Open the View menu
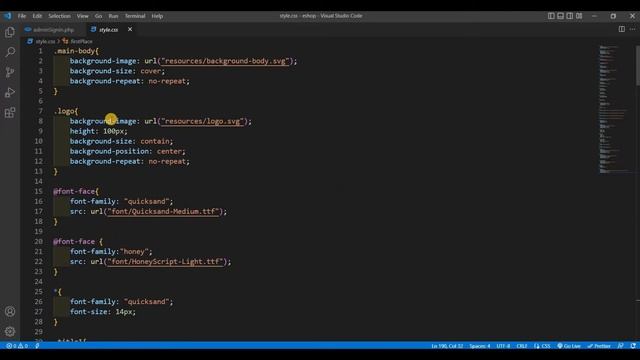 click(82, 16)
